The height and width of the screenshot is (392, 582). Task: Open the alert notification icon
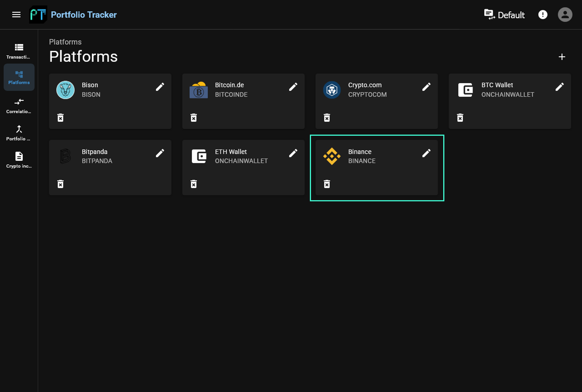point(543,15)
